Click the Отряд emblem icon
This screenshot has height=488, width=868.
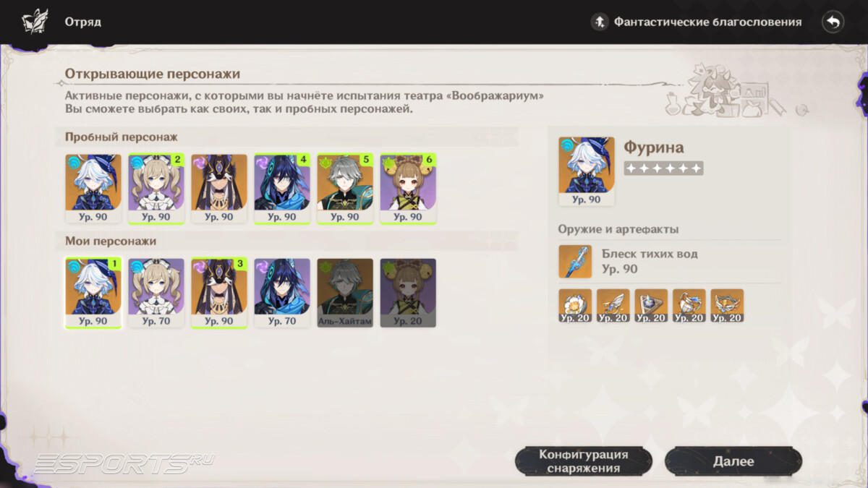(34, 22)
